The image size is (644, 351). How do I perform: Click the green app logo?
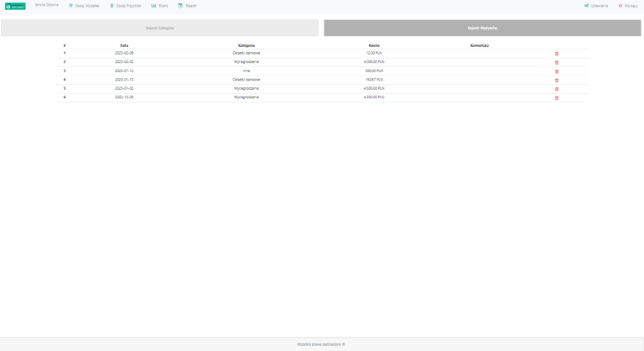coord(15,6)
